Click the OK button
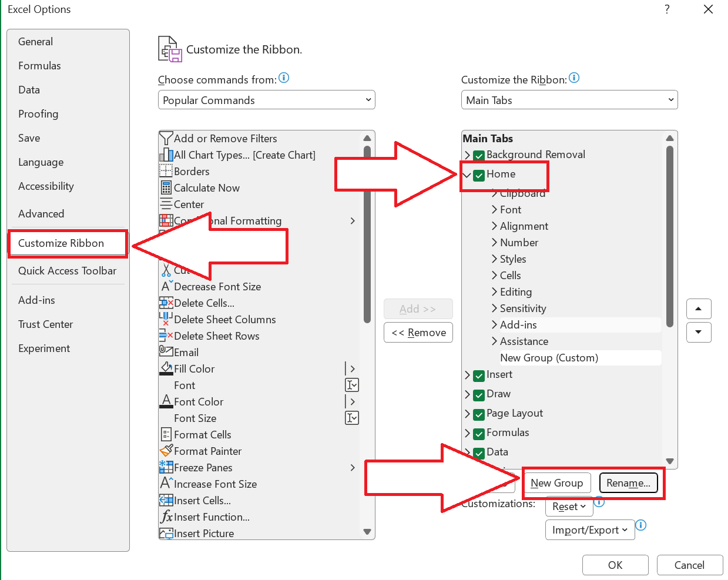Viewport: 728px width, 580px height. [615, 565]
